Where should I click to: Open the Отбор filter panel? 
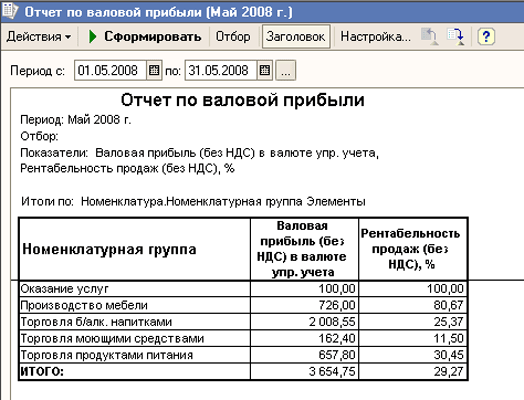pos(233,36)
